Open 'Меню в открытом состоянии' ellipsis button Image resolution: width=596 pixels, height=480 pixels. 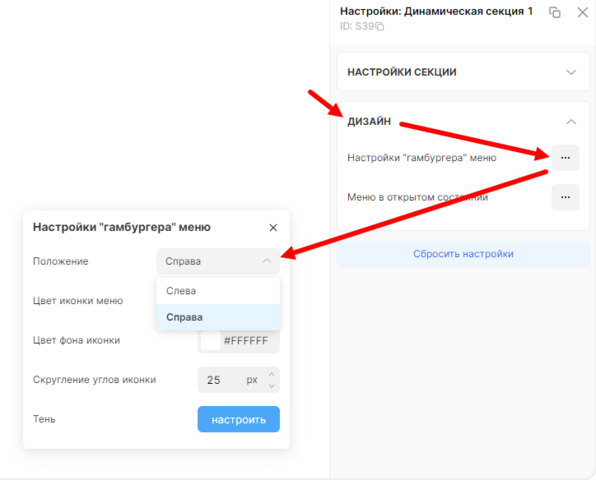[565, 197]
